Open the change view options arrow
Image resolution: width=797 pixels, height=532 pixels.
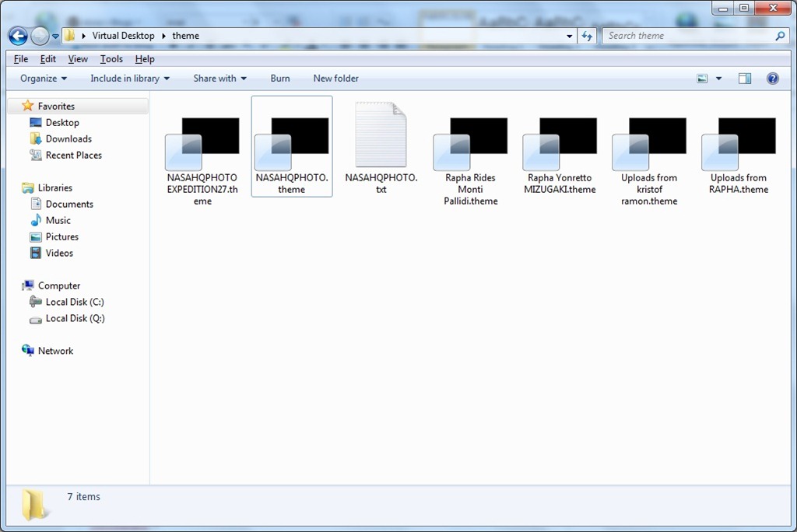tap(718, 79)
